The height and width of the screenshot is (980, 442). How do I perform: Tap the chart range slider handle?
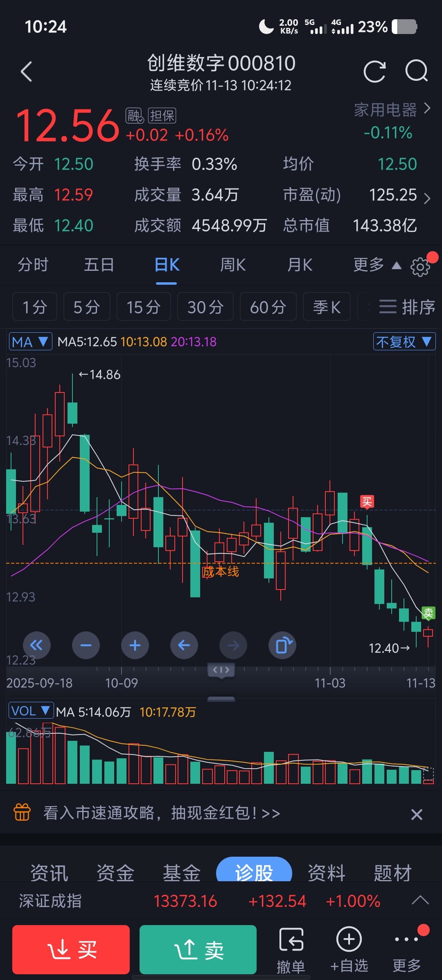[221, 670]
